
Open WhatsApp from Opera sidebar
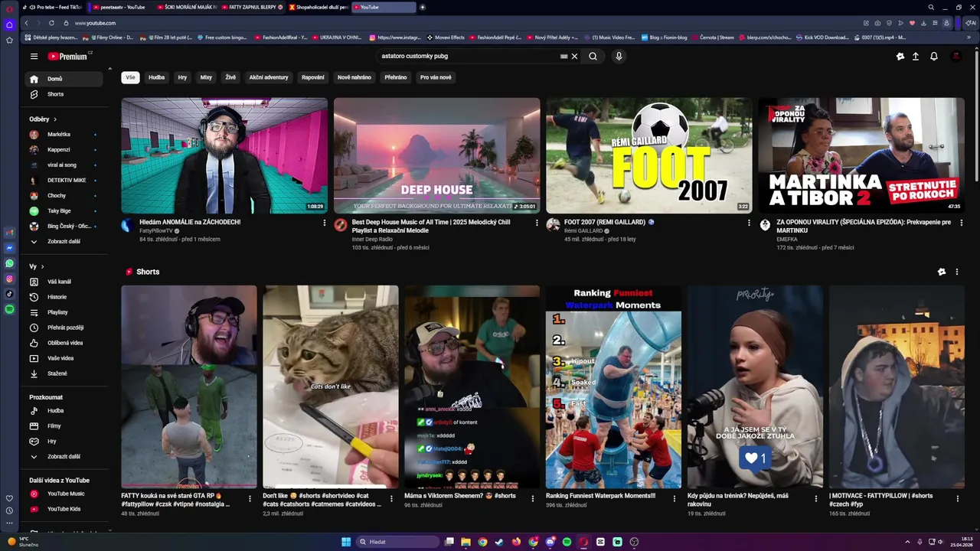coord(9,263)
